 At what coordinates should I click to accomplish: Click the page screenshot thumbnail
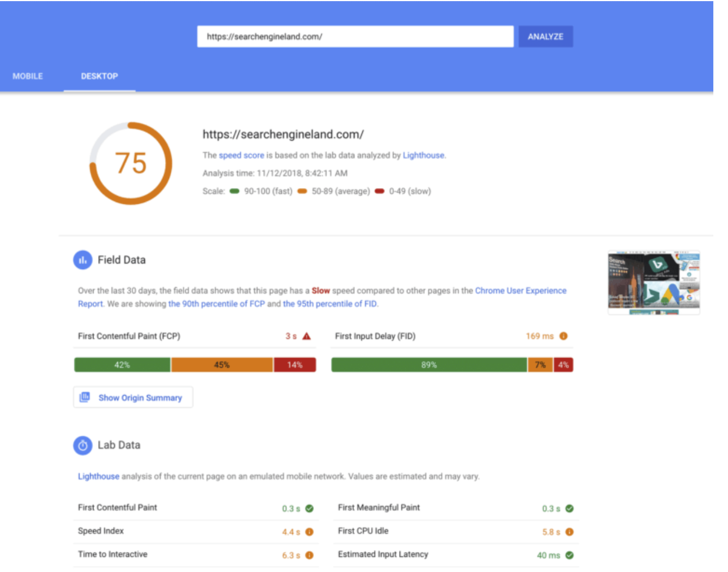(x=654, y=283)
